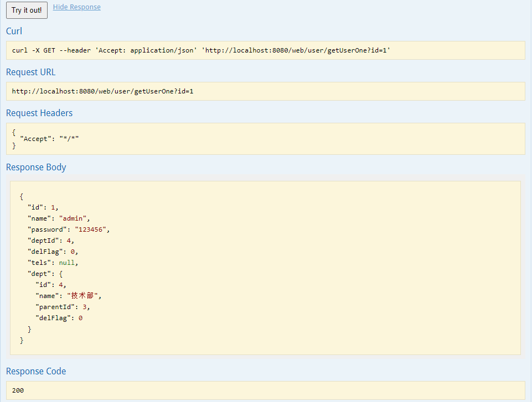532x402 pixels.
Task: Click the request URL localhost text
Action: [x=102, y=91]
